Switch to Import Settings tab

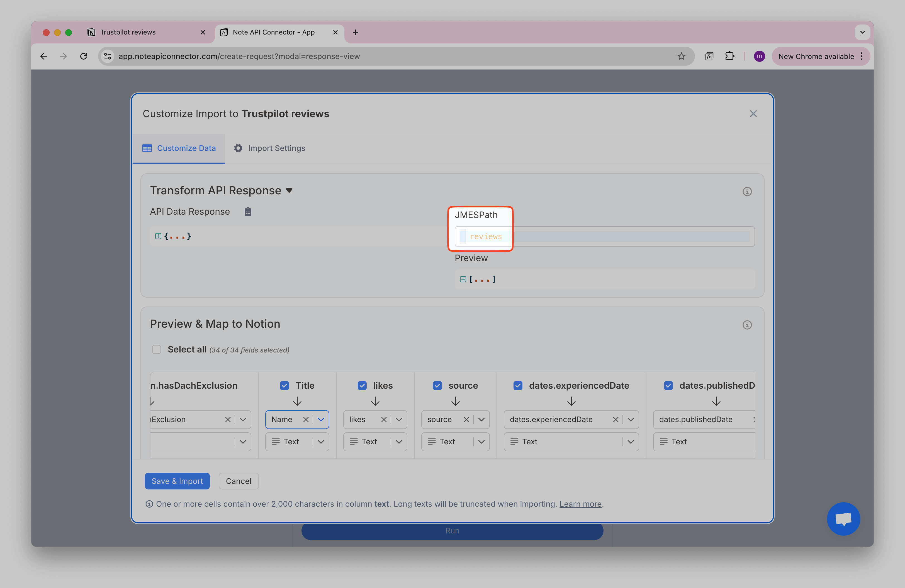(x=269, y=148)
